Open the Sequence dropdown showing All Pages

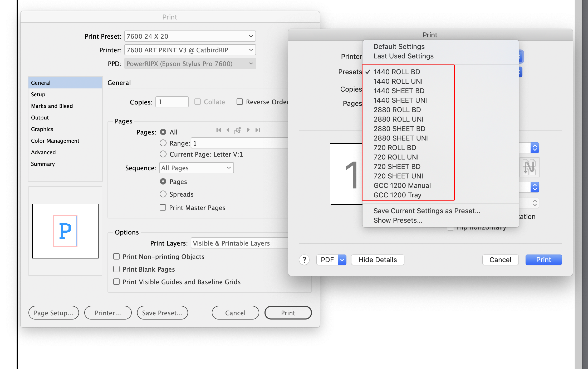tap(196, 168)
